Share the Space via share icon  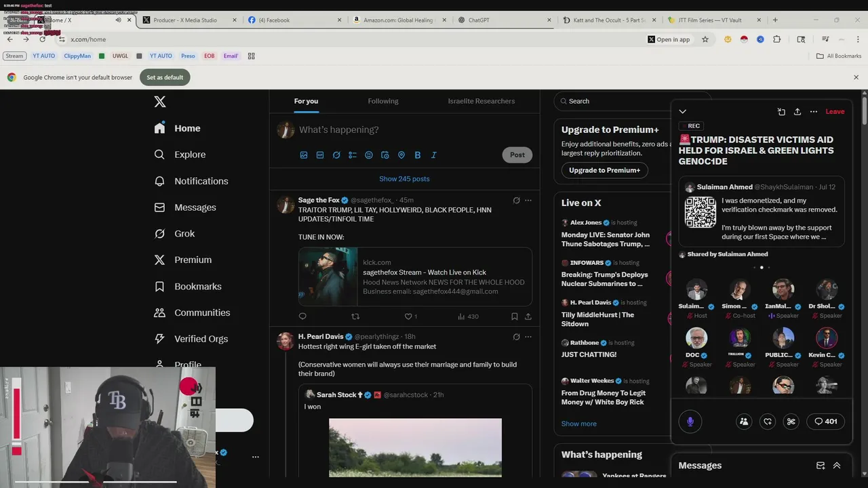(797, 112)
